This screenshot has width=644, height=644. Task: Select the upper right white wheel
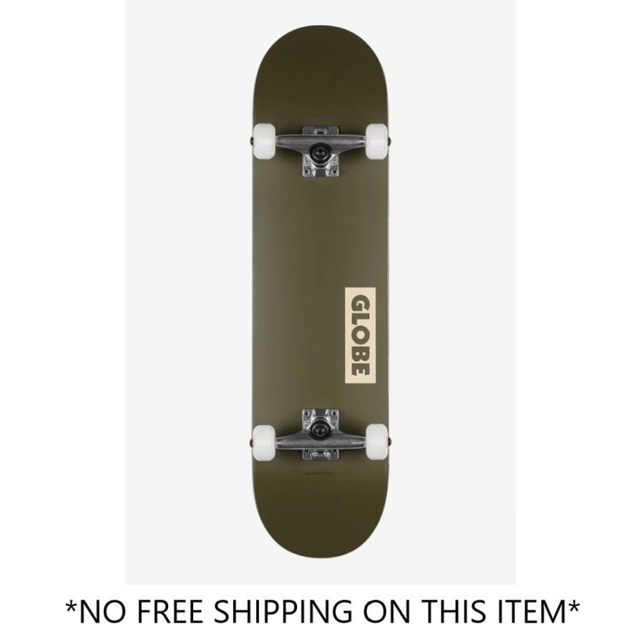pyautogui.click(x=376, y=141)
